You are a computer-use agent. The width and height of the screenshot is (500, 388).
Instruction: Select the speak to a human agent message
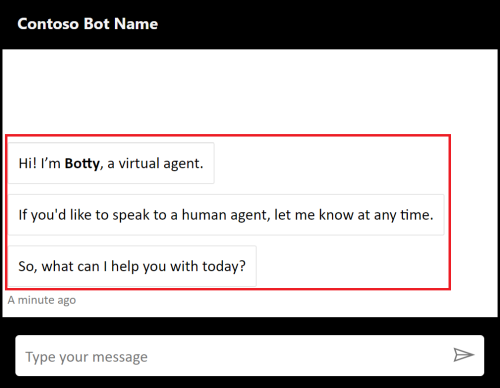pos(226,215)
